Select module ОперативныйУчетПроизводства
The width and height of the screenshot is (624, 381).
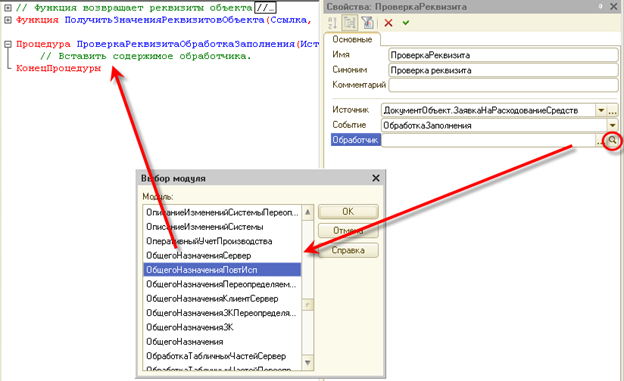coord(222,241)
